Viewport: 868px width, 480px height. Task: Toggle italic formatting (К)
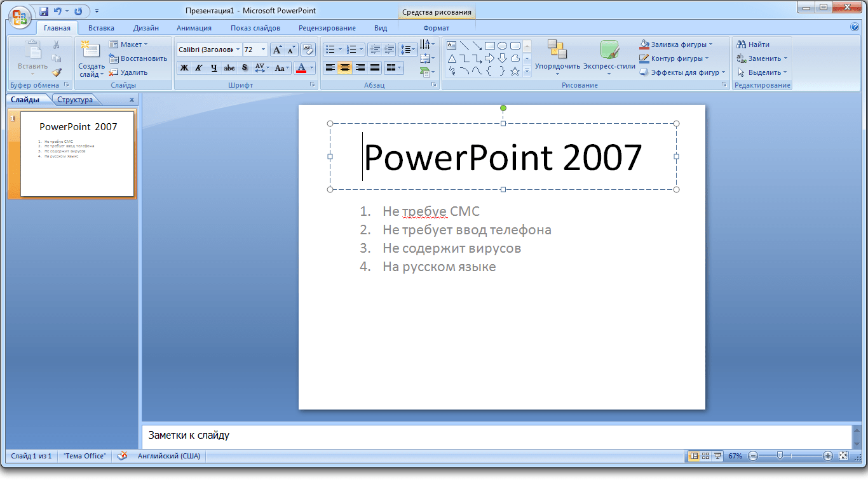199,67
